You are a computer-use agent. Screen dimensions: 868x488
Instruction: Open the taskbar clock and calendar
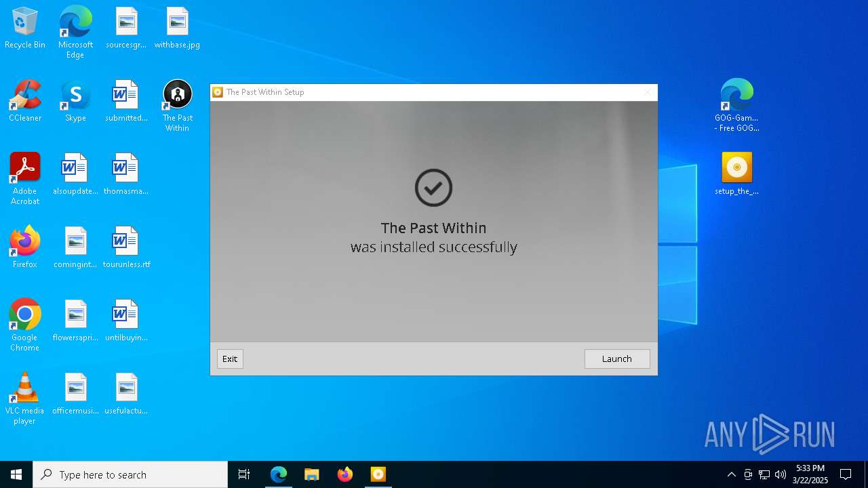(x=810, y=474)
